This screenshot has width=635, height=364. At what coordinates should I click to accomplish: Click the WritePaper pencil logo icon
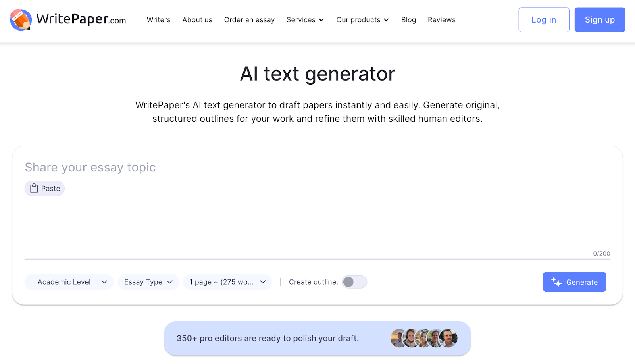click(21, 20)
